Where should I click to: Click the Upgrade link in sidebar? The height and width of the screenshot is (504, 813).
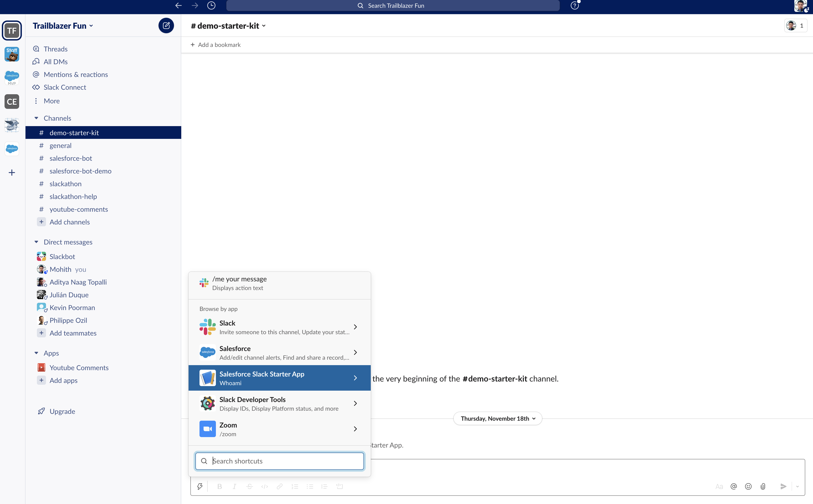pyautogui.click(x=62, y=411)
